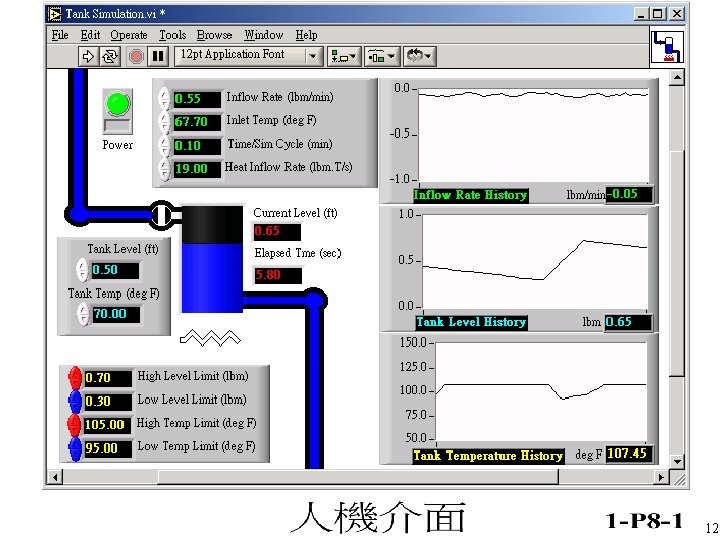Click the High Temp Limit red stepper

point(75,424)
